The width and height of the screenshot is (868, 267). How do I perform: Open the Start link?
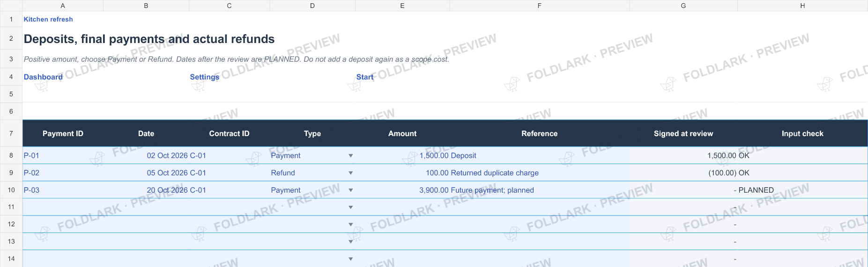pyautogui.click(x=365, y=77)
